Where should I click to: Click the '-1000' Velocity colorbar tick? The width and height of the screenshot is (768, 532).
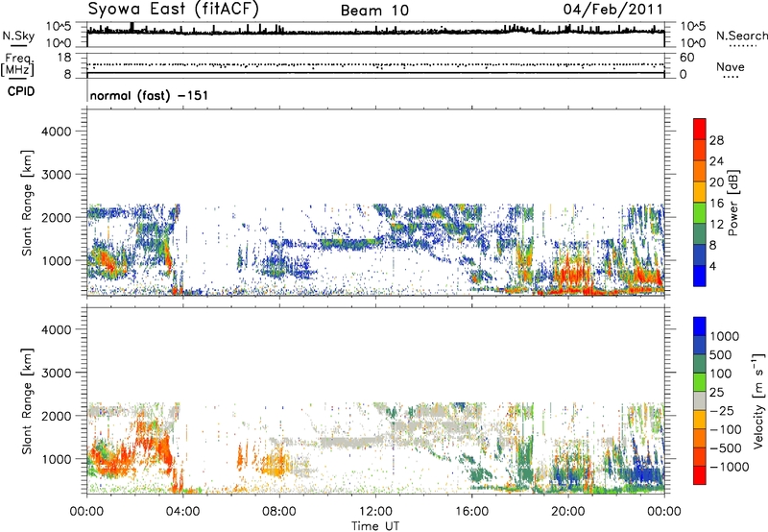pos(730,467)
